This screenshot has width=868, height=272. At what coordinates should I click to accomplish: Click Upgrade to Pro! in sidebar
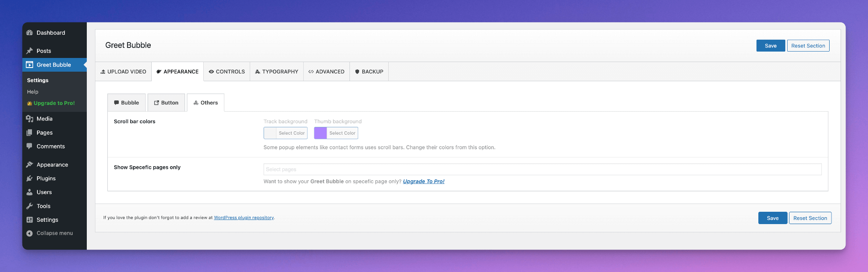pos(54,103)
